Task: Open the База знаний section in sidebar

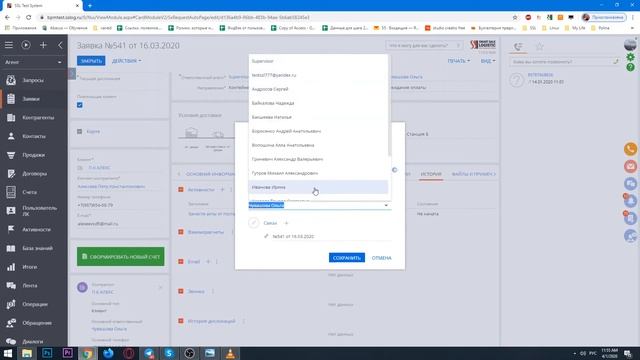Action: pyautogui.click(x=37, y=248)
